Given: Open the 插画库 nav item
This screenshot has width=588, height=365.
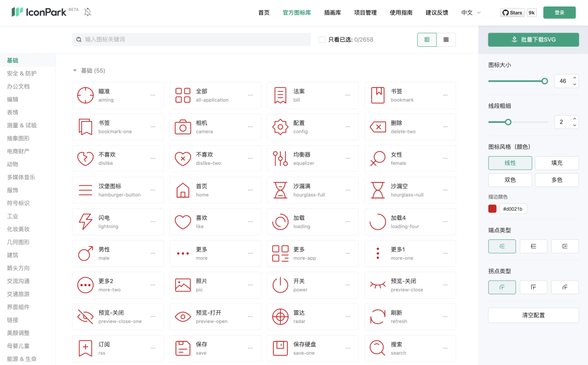Looking at the screenshot, I should [x=332, y=13].
